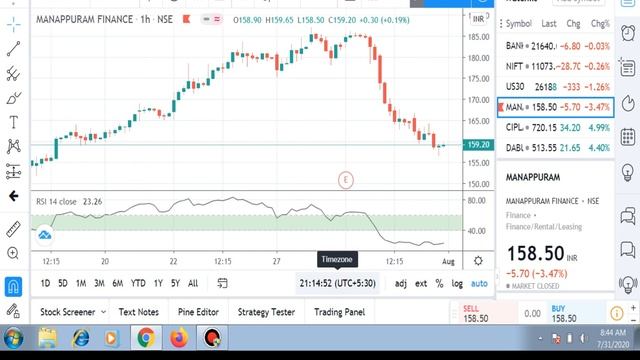Viewport: 640px width, 360px height.
Task: Set chart range to 5D
Action: 63,283
